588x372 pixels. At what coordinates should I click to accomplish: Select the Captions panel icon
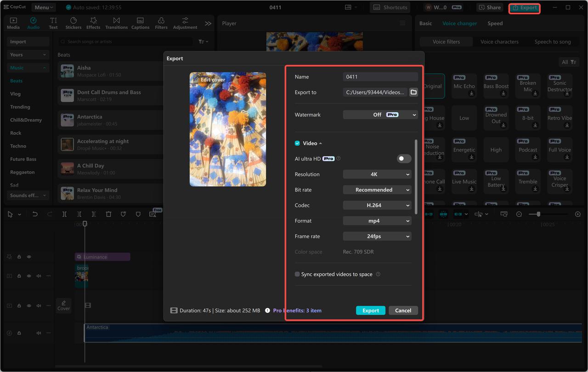(x=140, y=20)
